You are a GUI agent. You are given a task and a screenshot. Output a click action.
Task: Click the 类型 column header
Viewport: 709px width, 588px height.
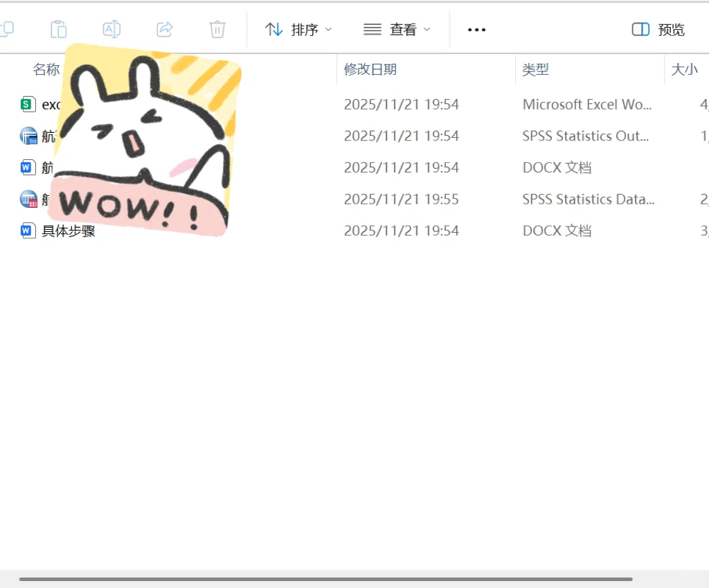click(535, 69)
